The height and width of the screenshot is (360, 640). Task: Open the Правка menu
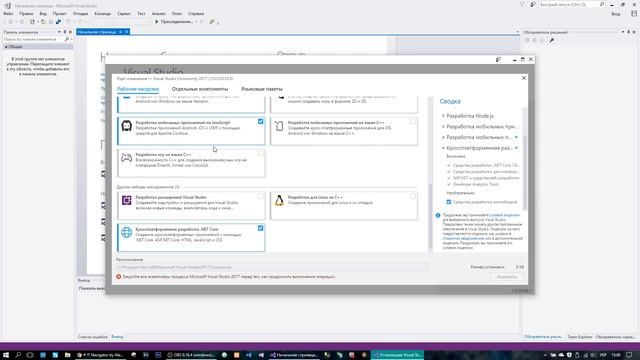coord(26,13)
